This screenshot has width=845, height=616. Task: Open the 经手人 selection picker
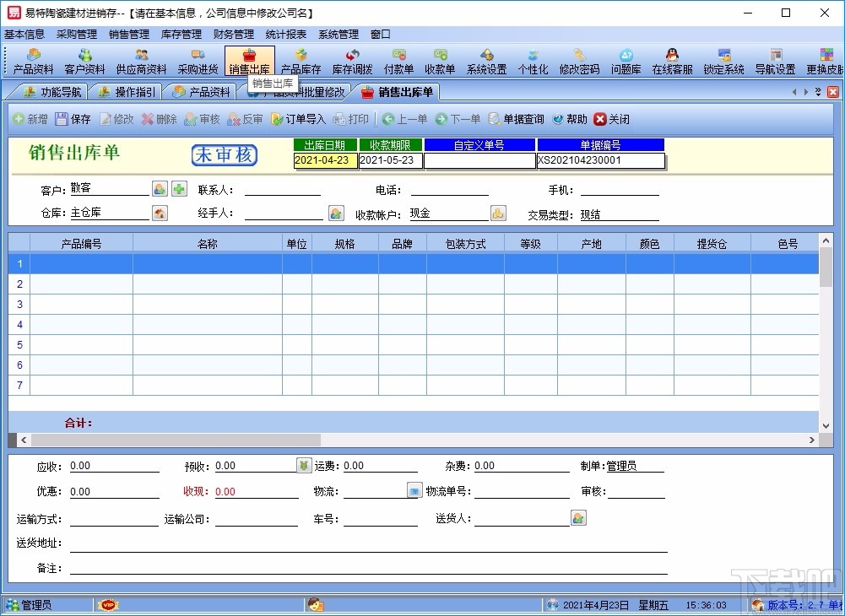pyautogui.click(x=336, y=213)
